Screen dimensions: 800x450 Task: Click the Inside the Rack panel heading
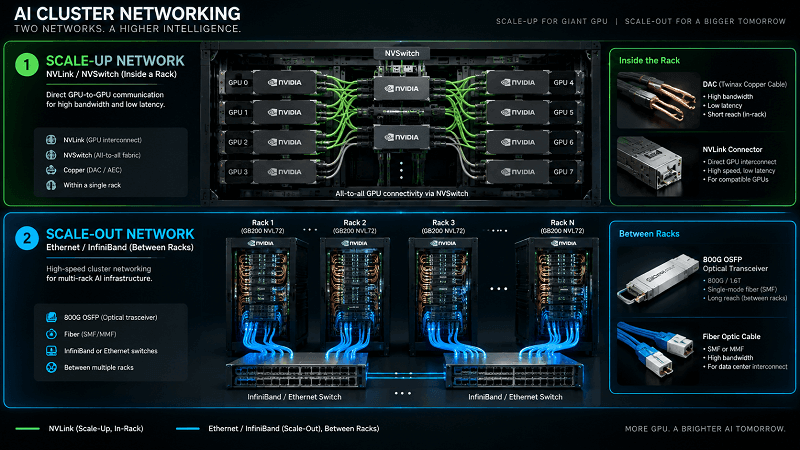[x=649, y=60]
